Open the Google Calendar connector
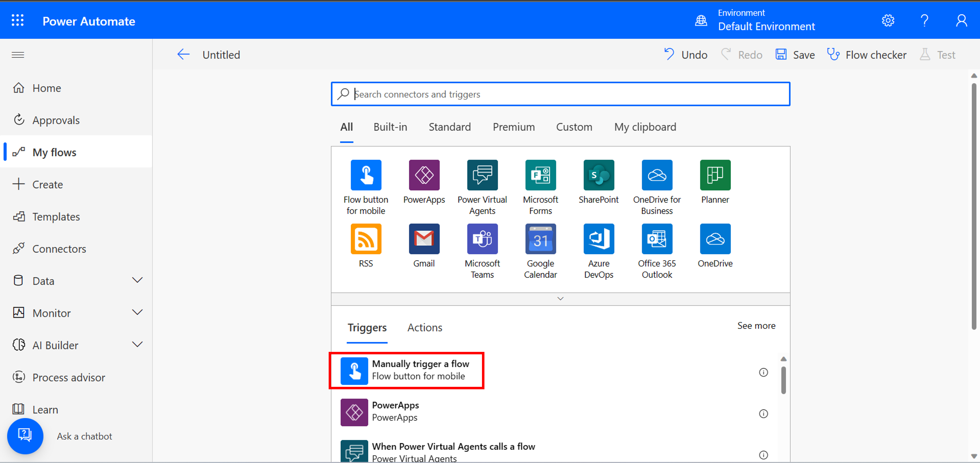Image resolution: width=980 pixels, height=463 pixels. (540, 239)
